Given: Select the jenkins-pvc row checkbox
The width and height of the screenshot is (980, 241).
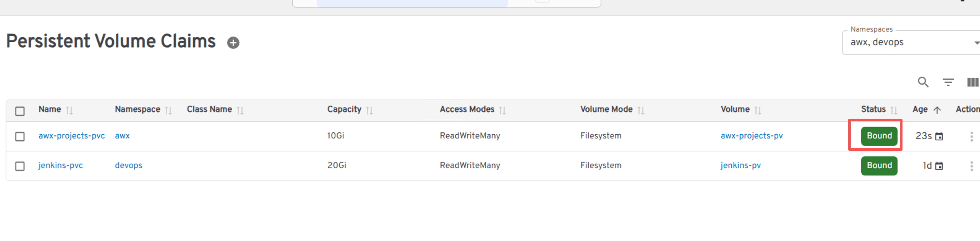Looking at the screenshot, I should point(20,166).
